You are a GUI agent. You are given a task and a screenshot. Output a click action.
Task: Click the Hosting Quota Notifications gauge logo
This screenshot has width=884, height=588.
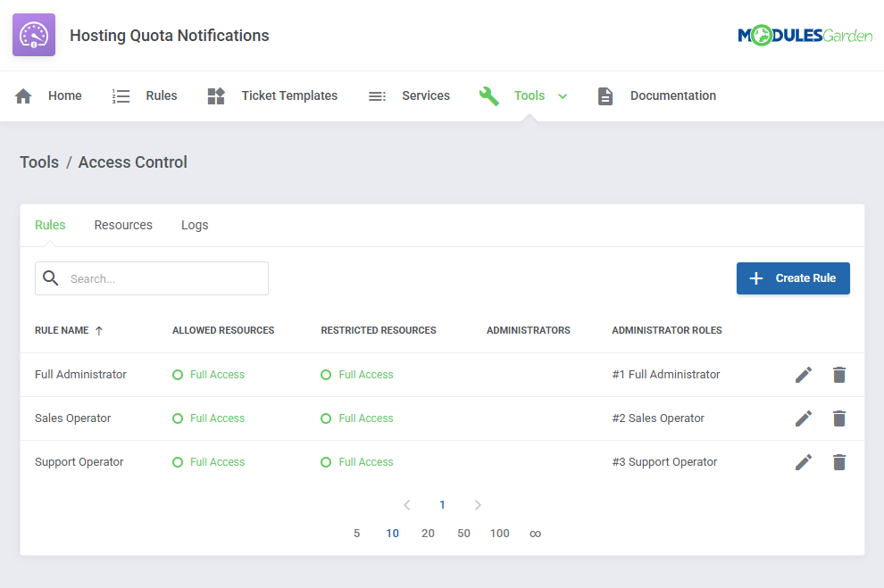click(34, 35)
